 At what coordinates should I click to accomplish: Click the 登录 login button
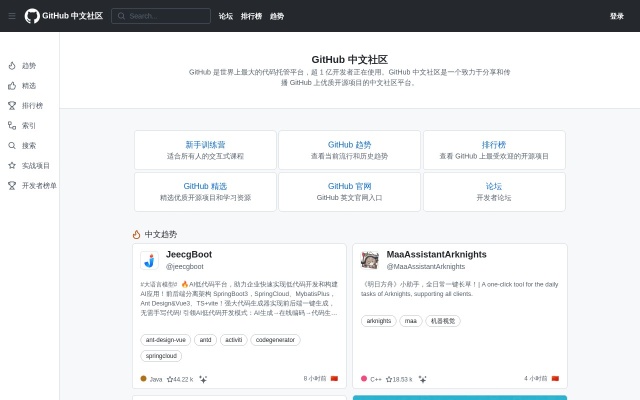point(616,16)
